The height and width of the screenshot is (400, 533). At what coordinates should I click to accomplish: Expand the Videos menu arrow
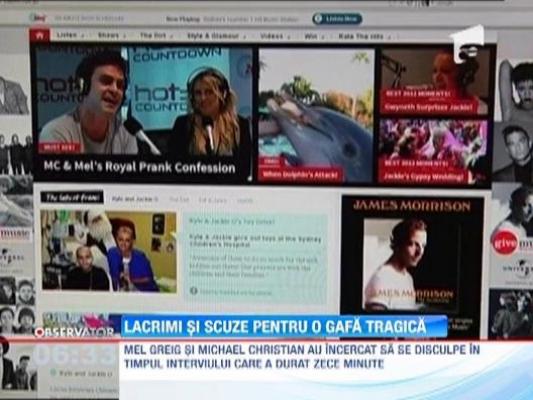(x=289, y=37)
